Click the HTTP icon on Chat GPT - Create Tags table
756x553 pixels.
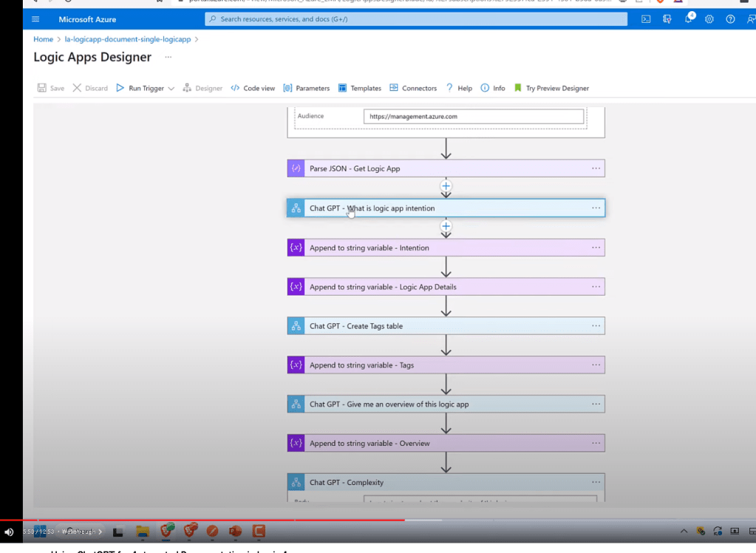click(x=296, y=326)
